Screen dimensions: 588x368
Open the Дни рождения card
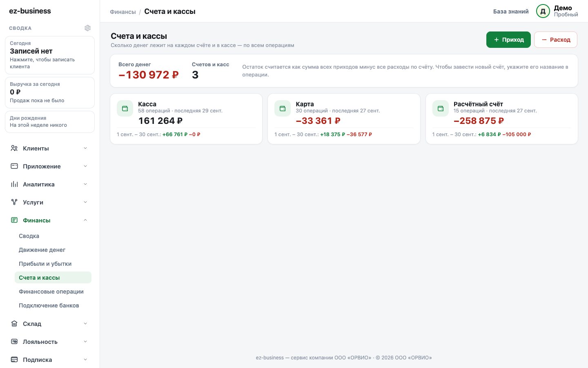[50, 122]
